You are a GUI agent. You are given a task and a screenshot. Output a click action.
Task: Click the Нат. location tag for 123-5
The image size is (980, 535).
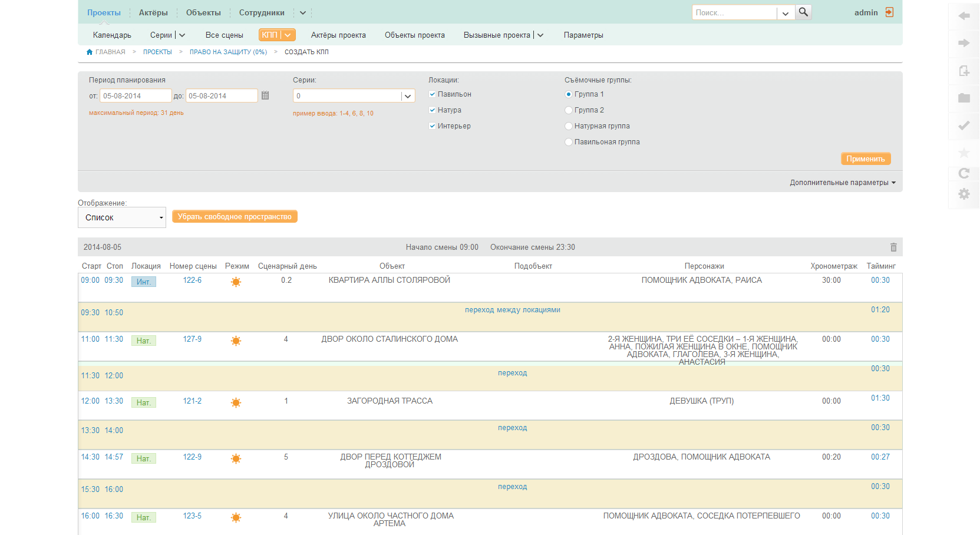pos(144,518)
